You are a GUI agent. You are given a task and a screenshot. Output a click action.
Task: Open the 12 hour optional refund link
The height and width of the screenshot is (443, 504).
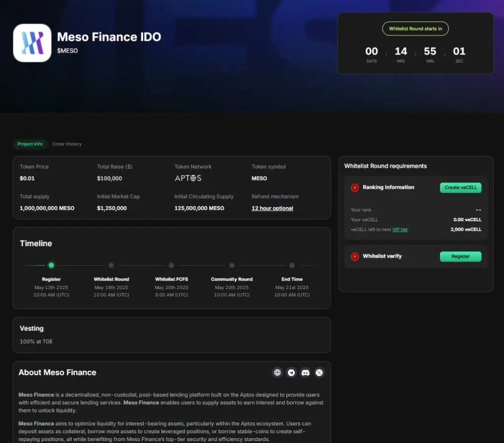272,208
